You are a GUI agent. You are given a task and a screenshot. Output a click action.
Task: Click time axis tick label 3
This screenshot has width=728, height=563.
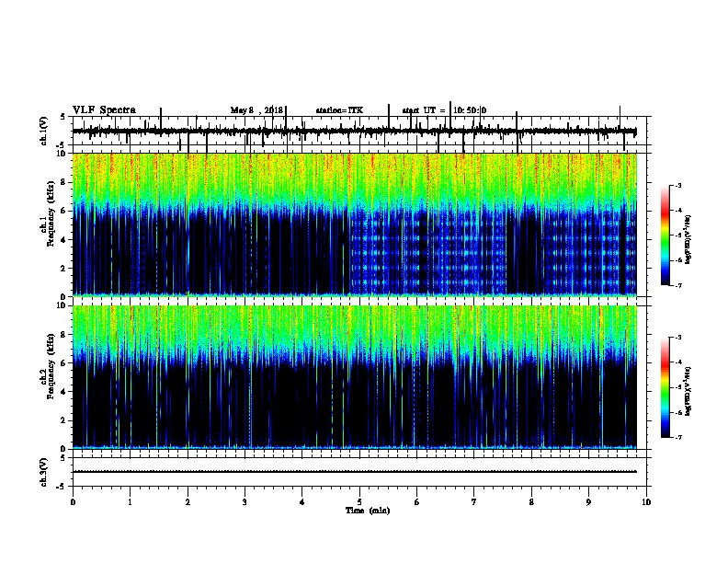coord(245,502)
